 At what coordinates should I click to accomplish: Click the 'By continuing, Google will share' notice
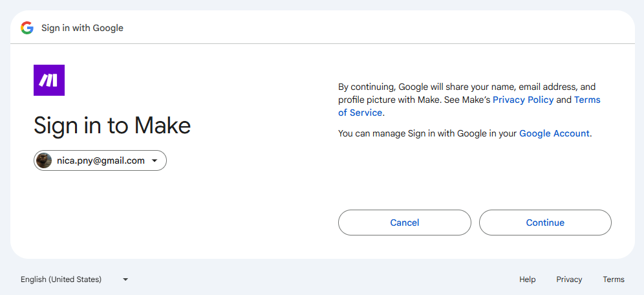[469, 100]
